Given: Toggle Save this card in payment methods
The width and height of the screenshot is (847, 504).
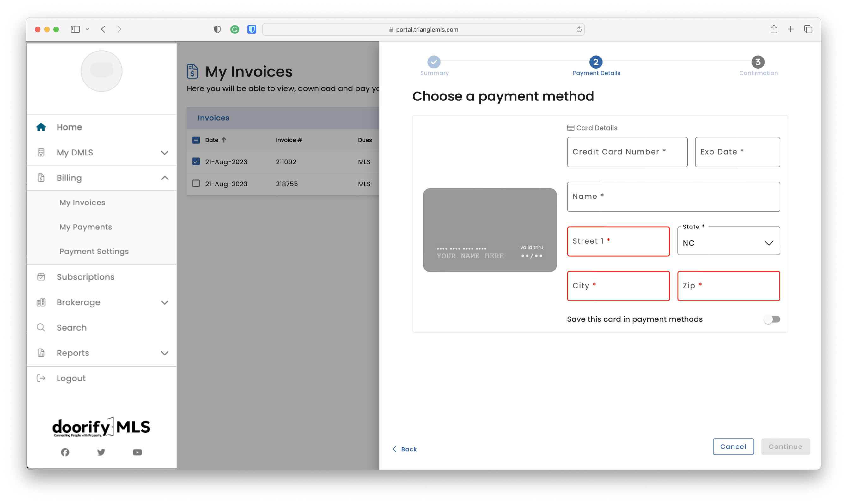Looking at the screenshot, I should point(771,319).
